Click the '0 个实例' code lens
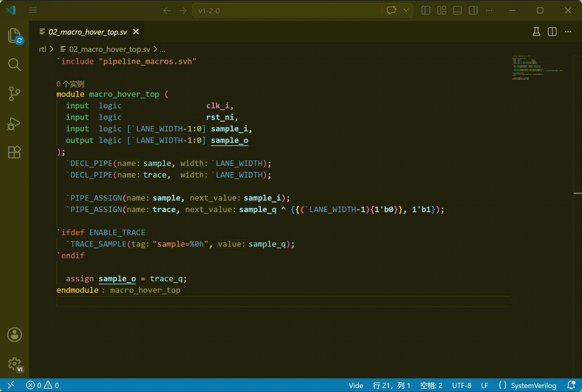 click(x=70, y=84)
